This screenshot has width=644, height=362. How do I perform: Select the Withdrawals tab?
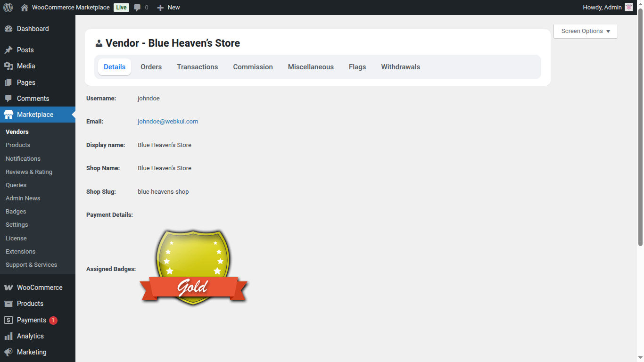[x=400, y=67]
